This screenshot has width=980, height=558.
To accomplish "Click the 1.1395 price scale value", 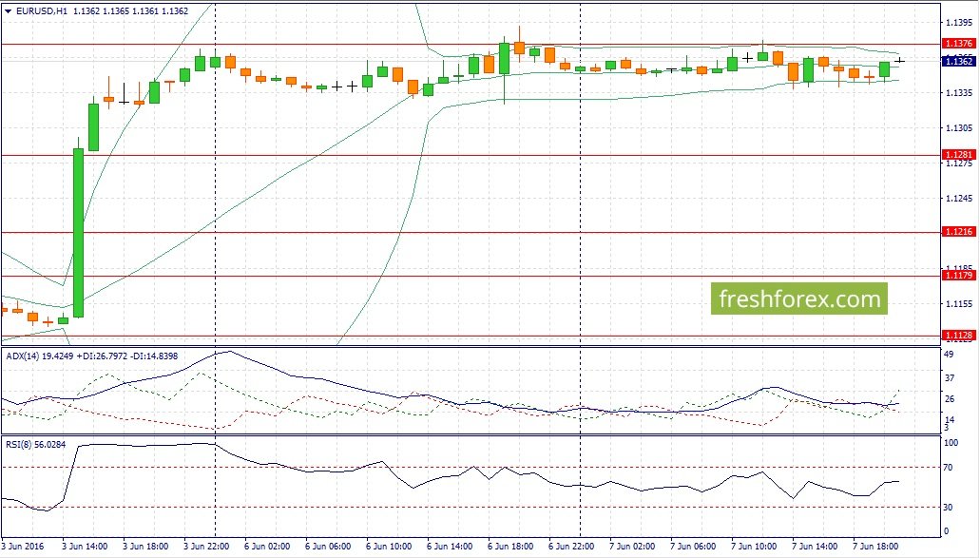I will pos(959,23).
